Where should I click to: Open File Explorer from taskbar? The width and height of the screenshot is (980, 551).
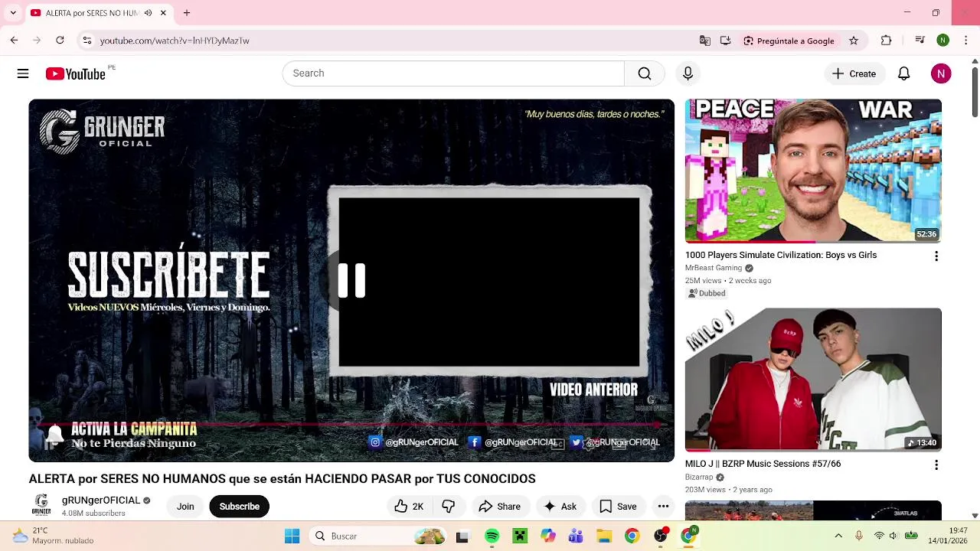pos(604,536)
